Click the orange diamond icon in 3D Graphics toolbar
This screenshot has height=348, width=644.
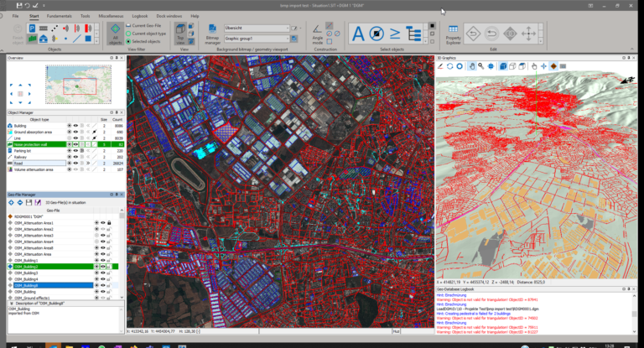553,66
